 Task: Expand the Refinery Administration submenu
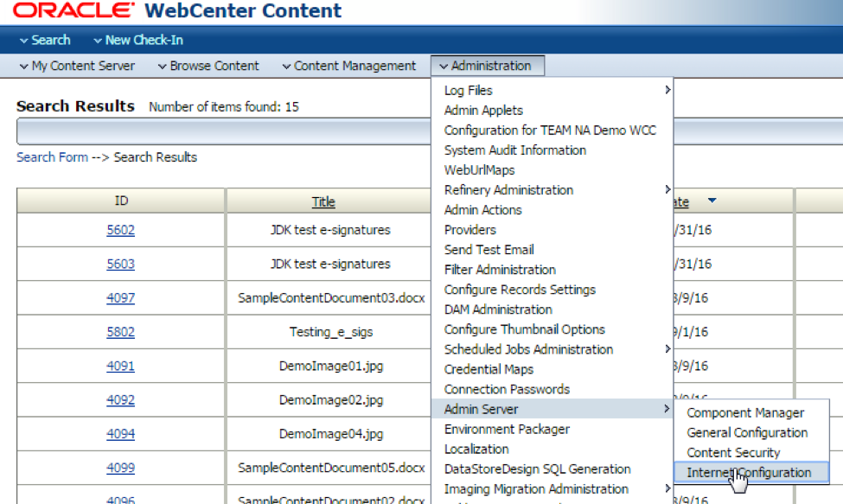pyautogui.click(x=508, y=190)
